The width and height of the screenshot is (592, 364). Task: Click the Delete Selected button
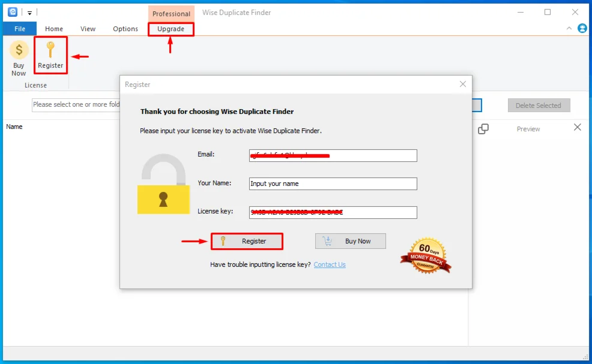539,105
